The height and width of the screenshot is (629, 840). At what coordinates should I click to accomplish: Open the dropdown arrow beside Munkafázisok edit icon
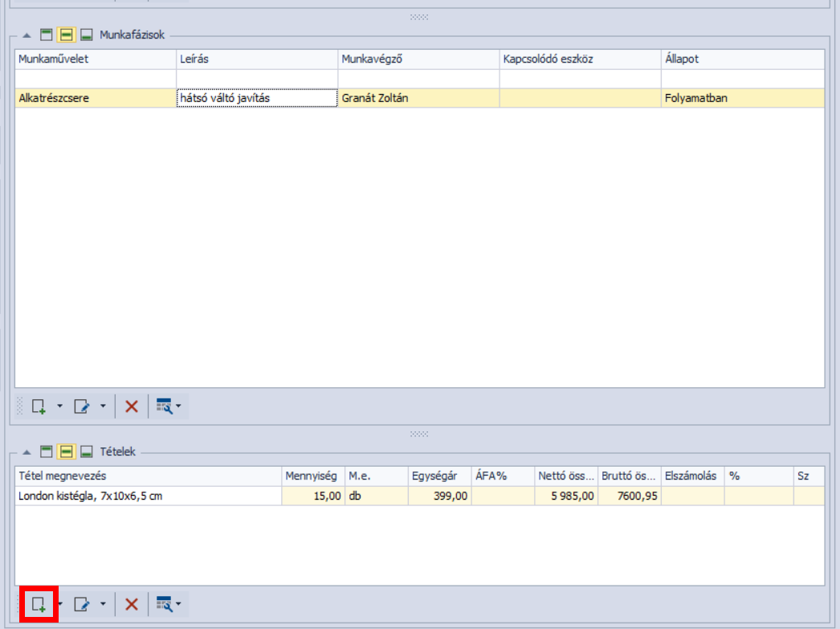(x=103, y=406)
